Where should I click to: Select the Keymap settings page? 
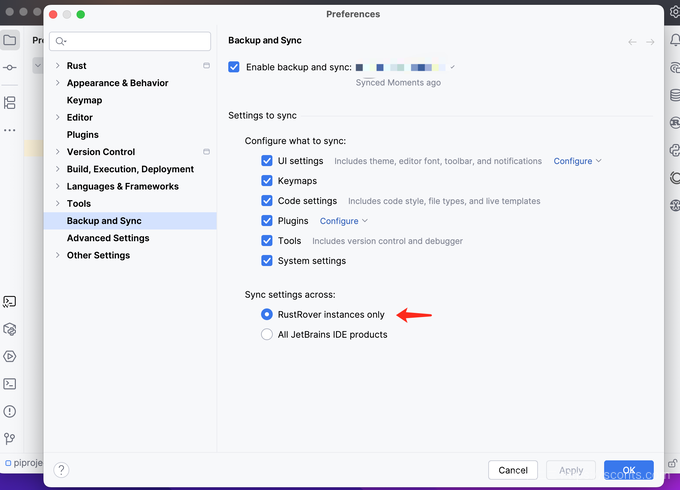click(x=85, y=100)
